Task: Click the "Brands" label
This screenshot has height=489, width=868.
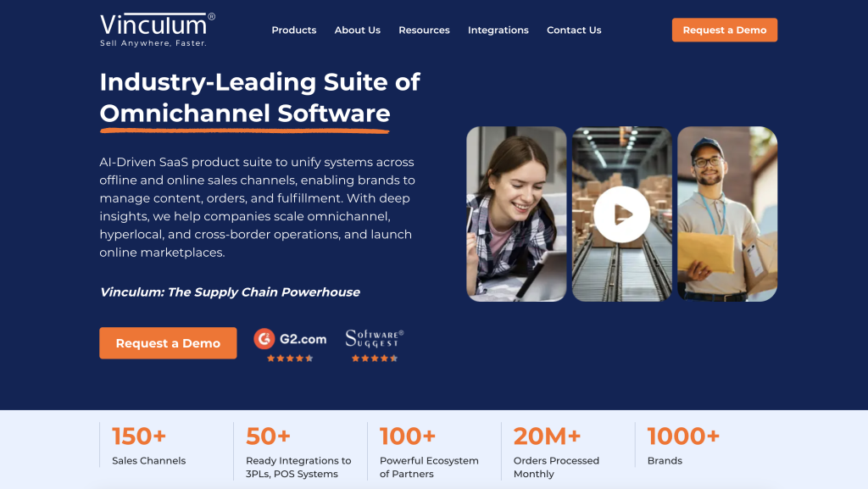Action: (x=665, y=461)
